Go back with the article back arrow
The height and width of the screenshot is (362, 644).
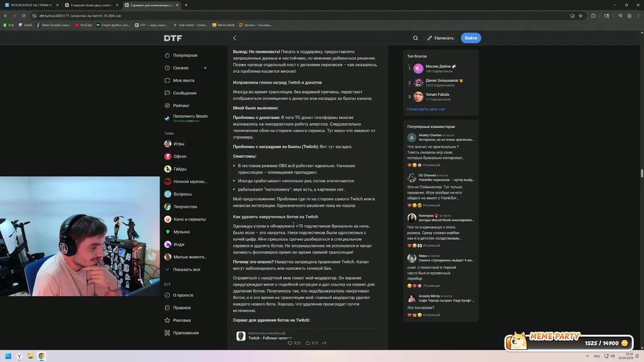pyautogui.click(x=234, y=38)
